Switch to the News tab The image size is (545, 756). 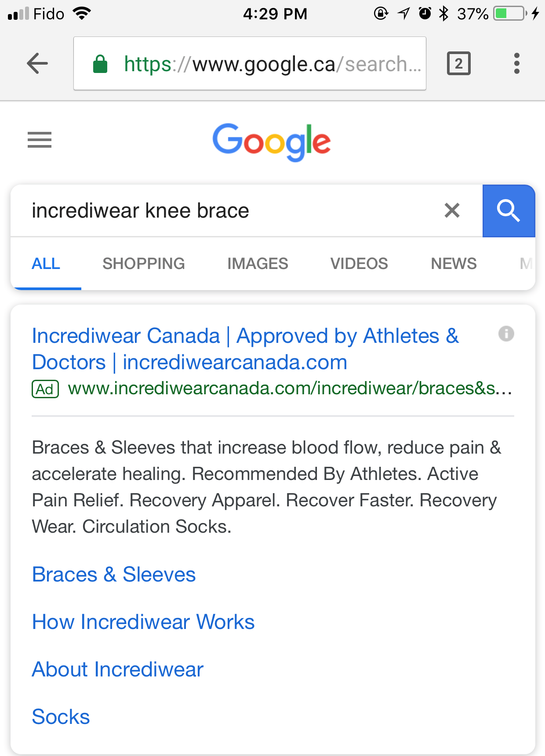[x=454, y=264]
